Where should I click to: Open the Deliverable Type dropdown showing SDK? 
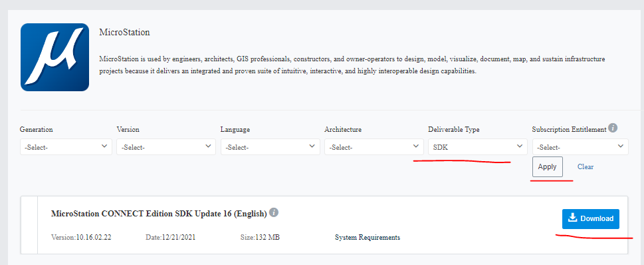(478, 146)
